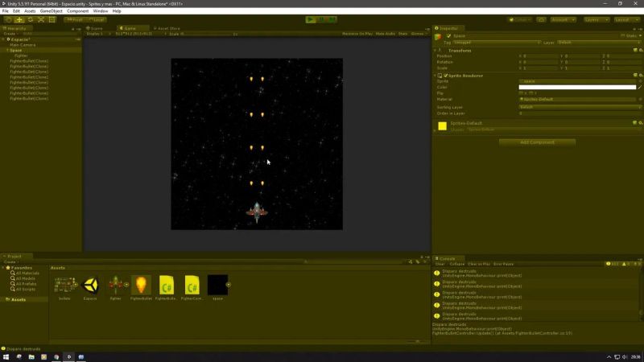Click the Sprite object picker circle

[x=640, y=81]
